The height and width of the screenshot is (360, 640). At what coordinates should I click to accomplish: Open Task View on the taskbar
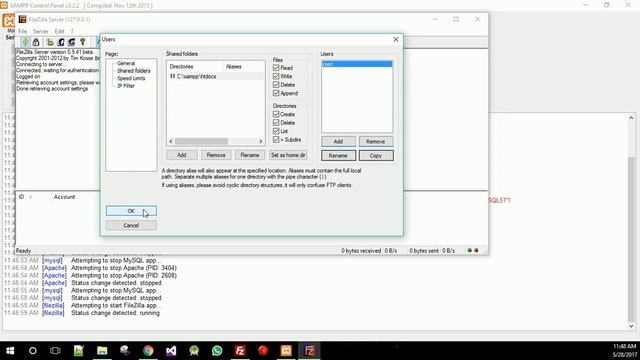point(55,351)
